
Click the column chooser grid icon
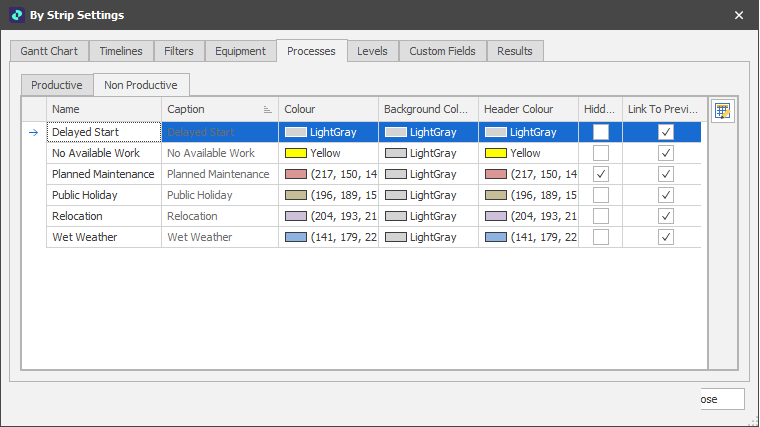[x=722, y=111]
